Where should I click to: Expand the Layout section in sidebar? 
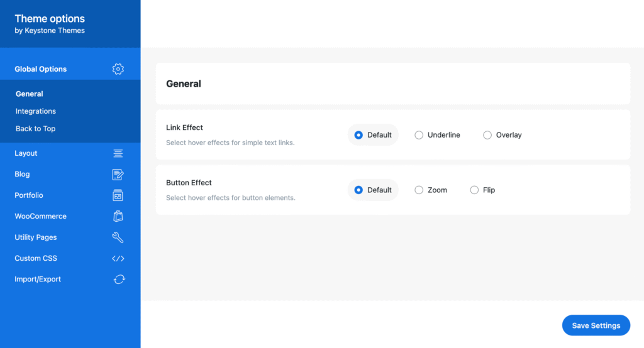(x=26, y=153)
